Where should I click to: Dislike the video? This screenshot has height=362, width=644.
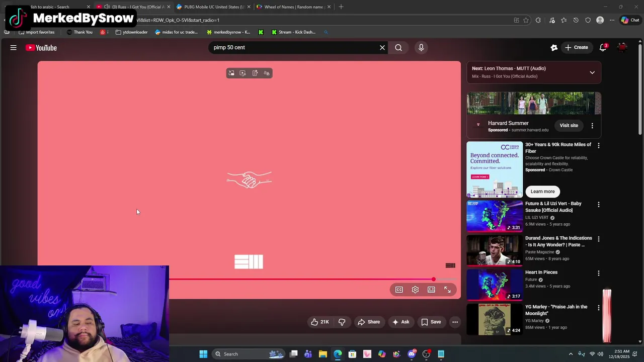(342, 322)
